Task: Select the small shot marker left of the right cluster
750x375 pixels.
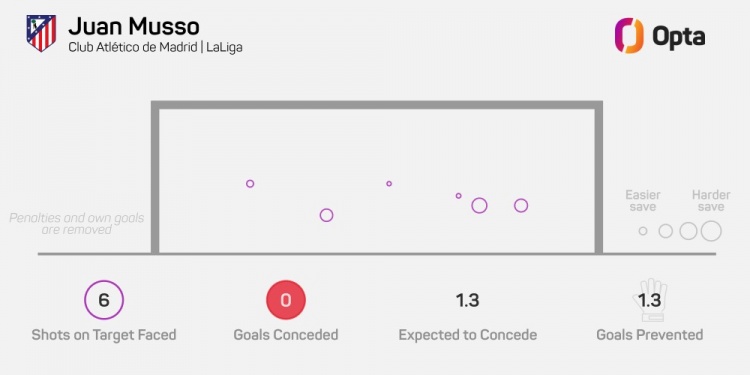Action: [458, 196]
